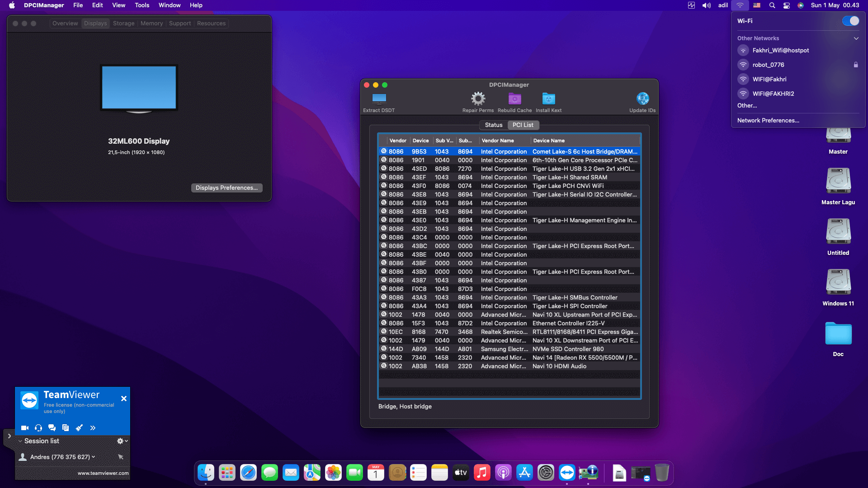Open Control Center in menu bar

(x=787, y=5)
